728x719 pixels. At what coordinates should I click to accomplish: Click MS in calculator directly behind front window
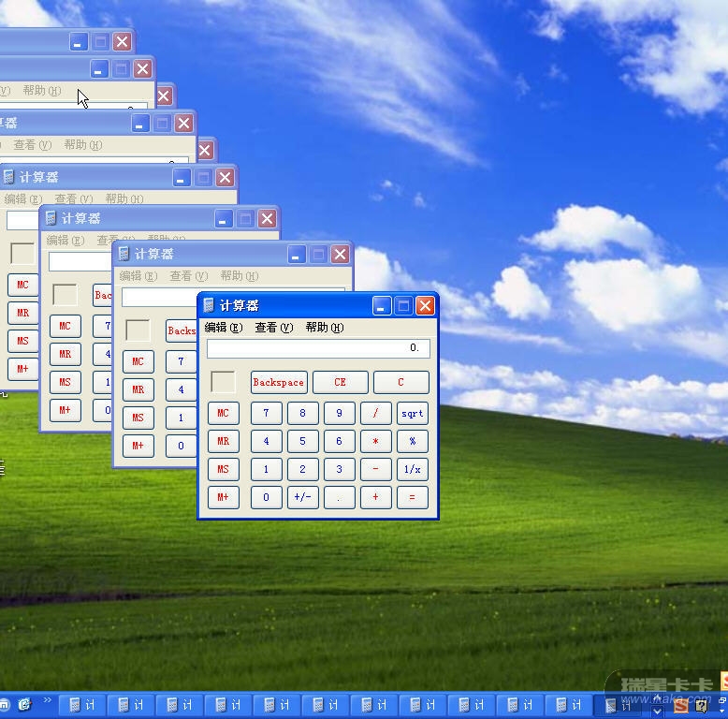click(x=138, y=418)
